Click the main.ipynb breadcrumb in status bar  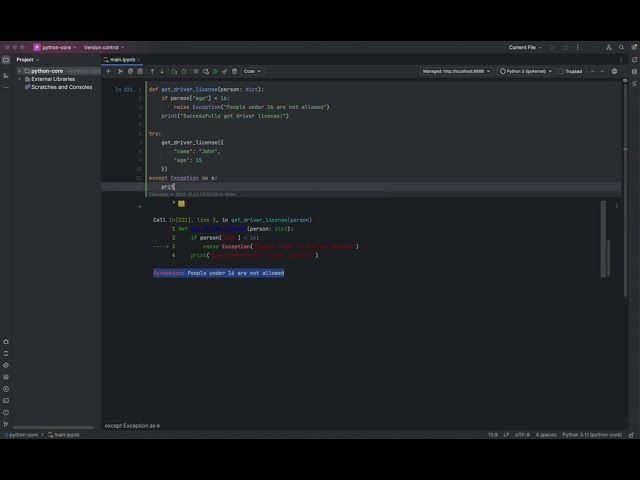pyautogui.click(x=64, y=435)
